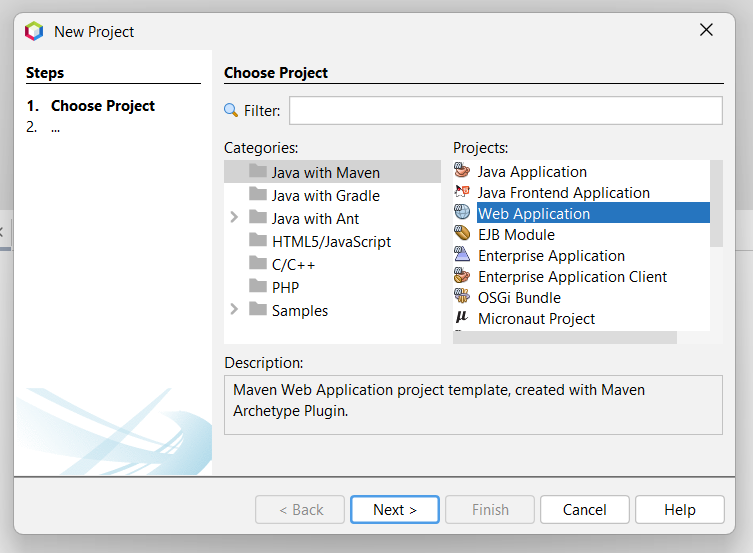Expand the Samples category

click(234, 309)
